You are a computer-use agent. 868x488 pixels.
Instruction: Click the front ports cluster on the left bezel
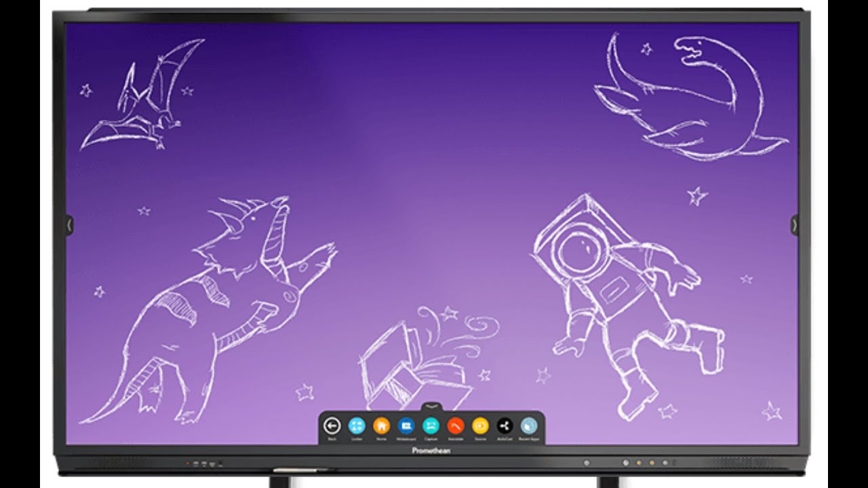click(205, 464)
